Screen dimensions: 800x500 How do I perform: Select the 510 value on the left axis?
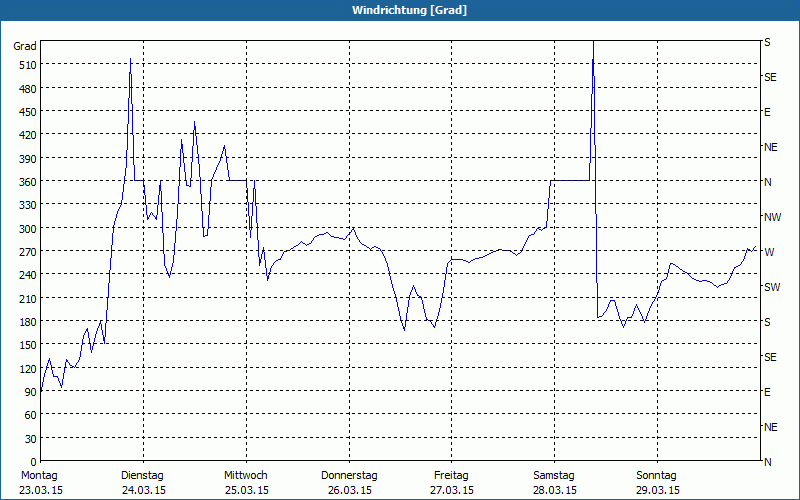28,65
